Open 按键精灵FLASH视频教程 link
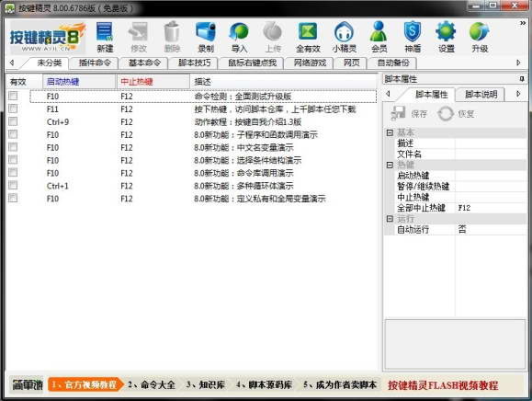 coord(443,385)
